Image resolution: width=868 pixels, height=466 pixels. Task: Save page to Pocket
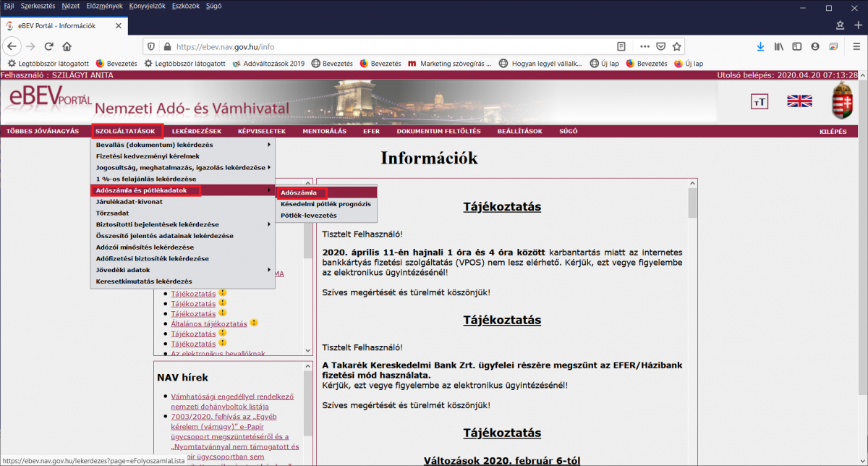click(x=661, y=46)
